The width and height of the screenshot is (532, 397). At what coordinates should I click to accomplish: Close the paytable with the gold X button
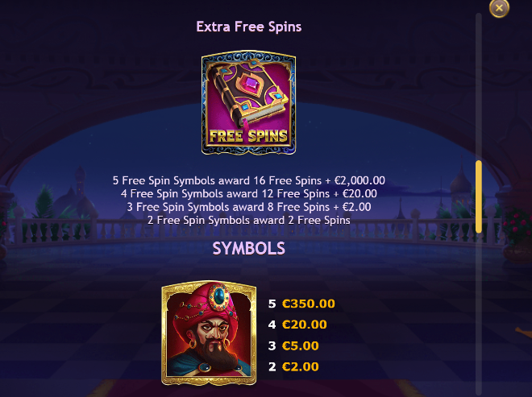499,8
